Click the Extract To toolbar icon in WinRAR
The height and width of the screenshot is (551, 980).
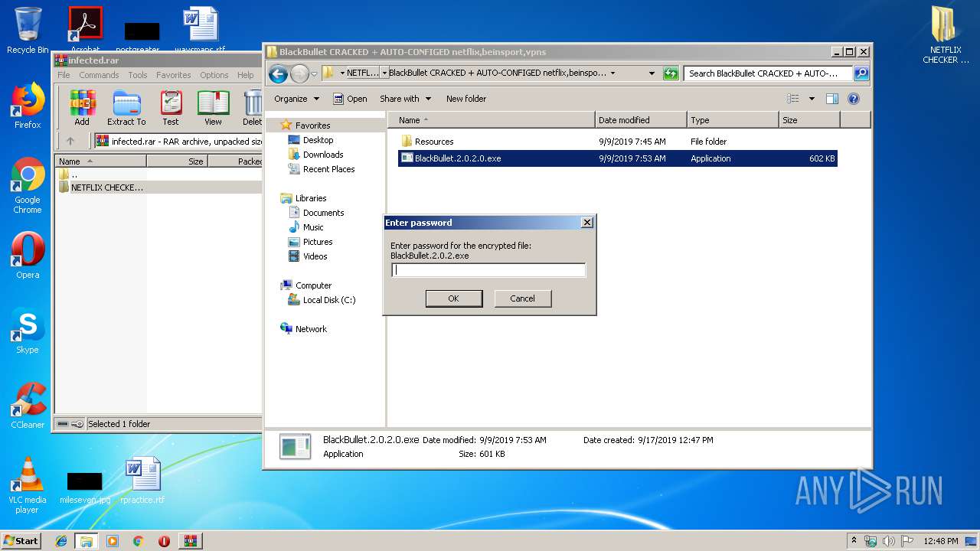tap(126, 107)
